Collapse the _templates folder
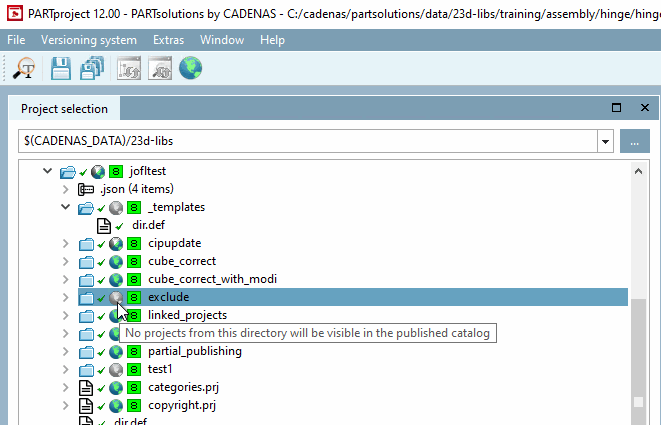Image resolution: width=661 pixels, height=425 pixels. pyautogui.click(x=65, y=207)
